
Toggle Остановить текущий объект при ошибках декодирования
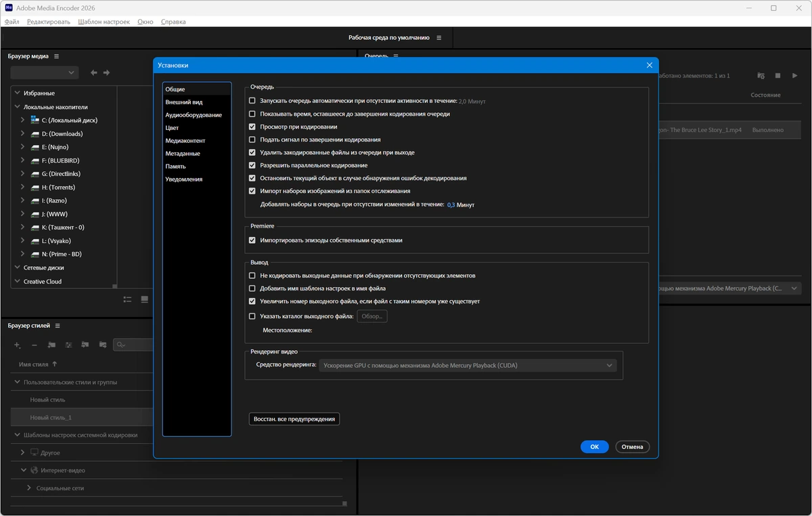coord(252,178)
